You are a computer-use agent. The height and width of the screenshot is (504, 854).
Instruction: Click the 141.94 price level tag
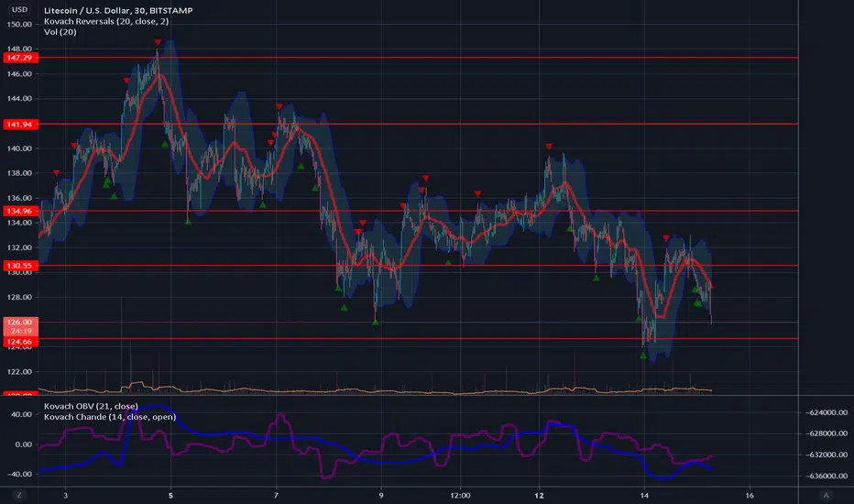20,125
